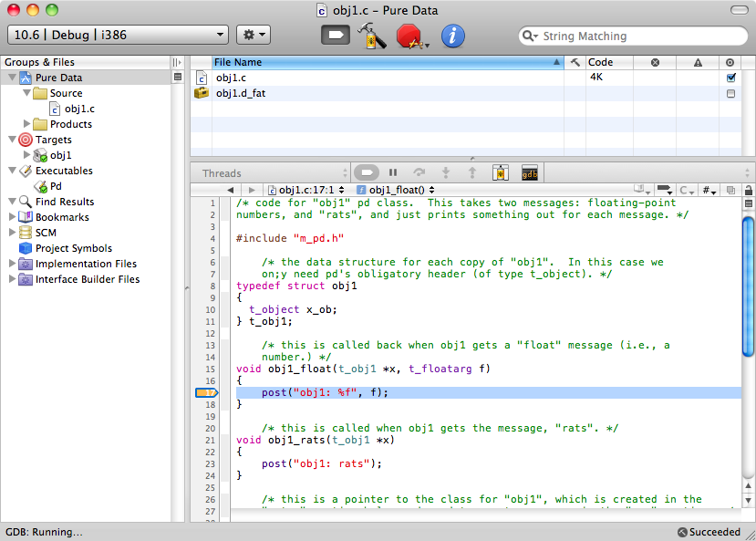Toggle the Breakpoints button in the main toolbar
Viewport: 756px width, 541px height.
[336, 36]
